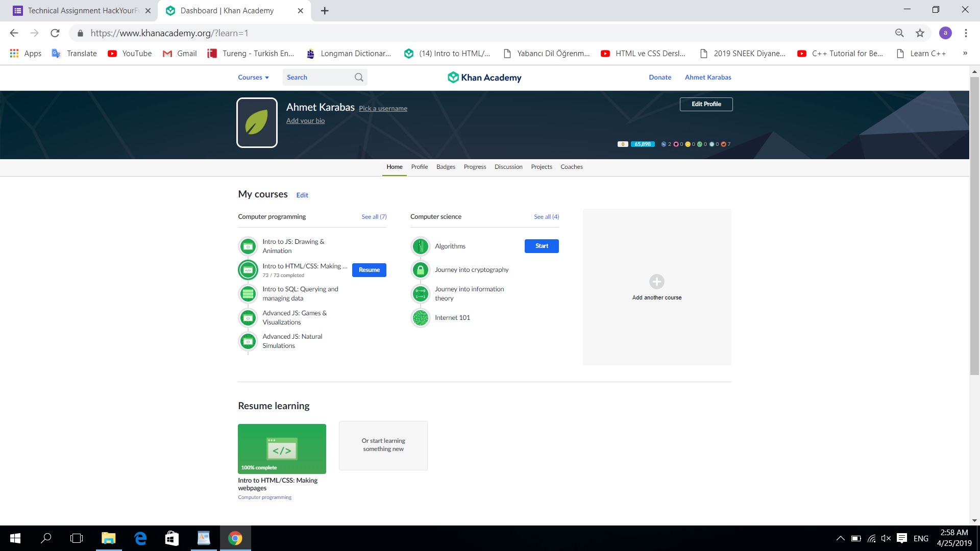Open Chrome's three-dot menu
This screenshot has height=551, width=980.
tap(966, 33)
